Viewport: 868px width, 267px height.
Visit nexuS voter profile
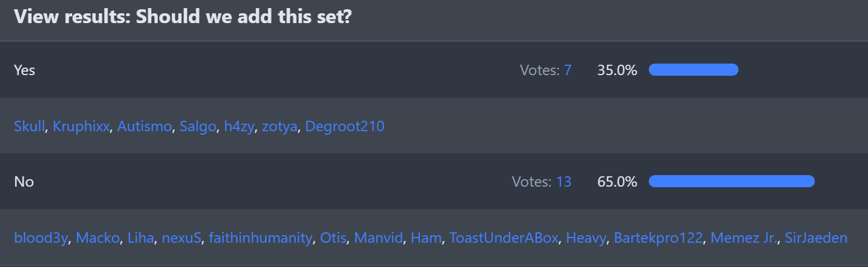coord(182,238)
